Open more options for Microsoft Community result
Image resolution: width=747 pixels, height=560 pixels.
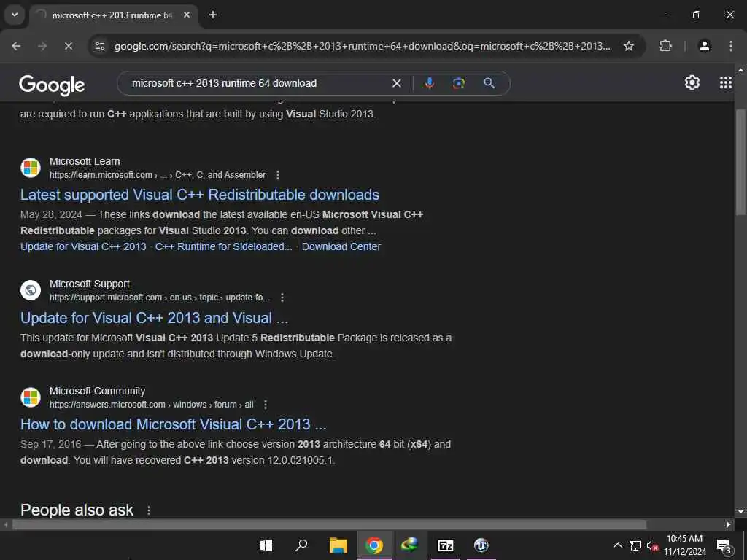266,405
